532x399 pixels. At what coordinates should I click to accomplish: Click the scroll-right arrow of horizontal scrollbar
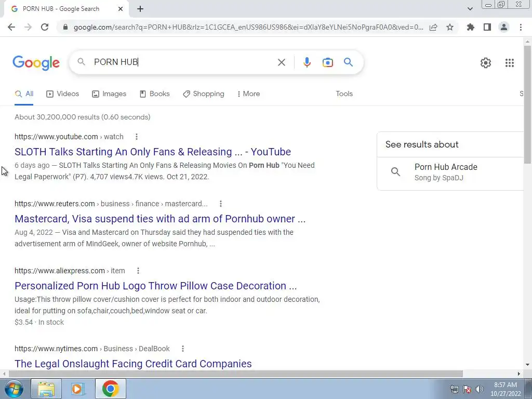(519, 374)
